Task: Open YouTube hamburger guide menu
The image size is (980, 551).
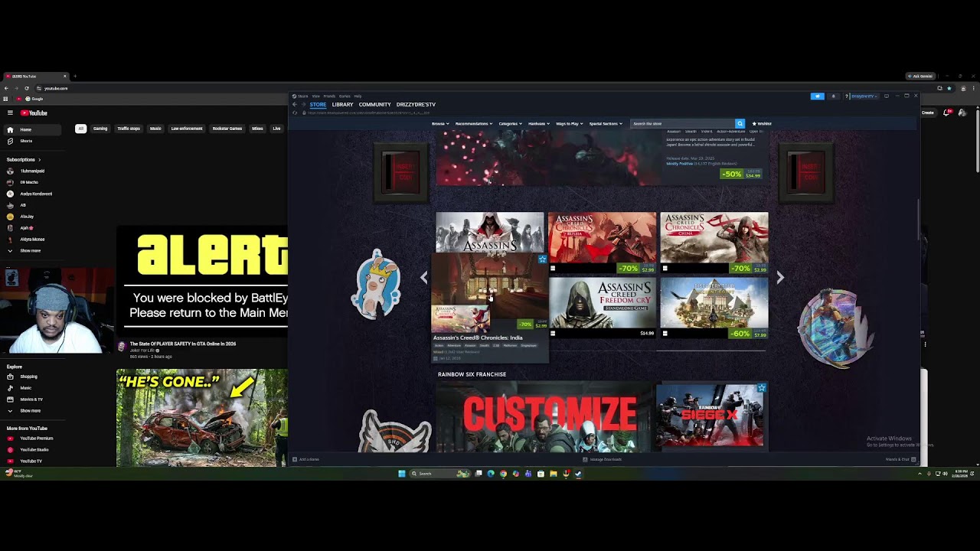Action: pyautogui.click(x=10, y=113)
